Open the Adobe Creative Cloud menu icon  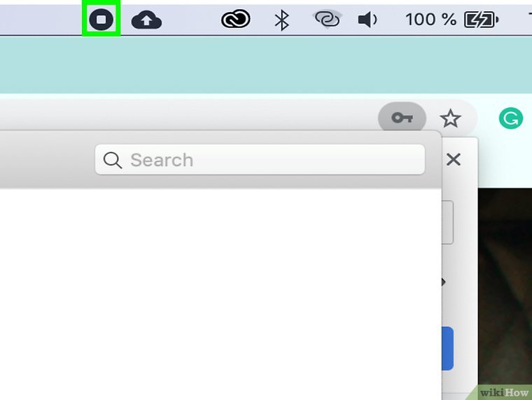[236, 19]
